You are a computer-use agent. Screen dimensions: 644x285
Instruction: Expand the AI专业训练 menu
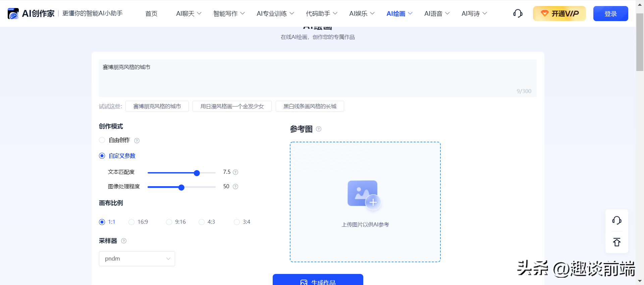(275, 13)
